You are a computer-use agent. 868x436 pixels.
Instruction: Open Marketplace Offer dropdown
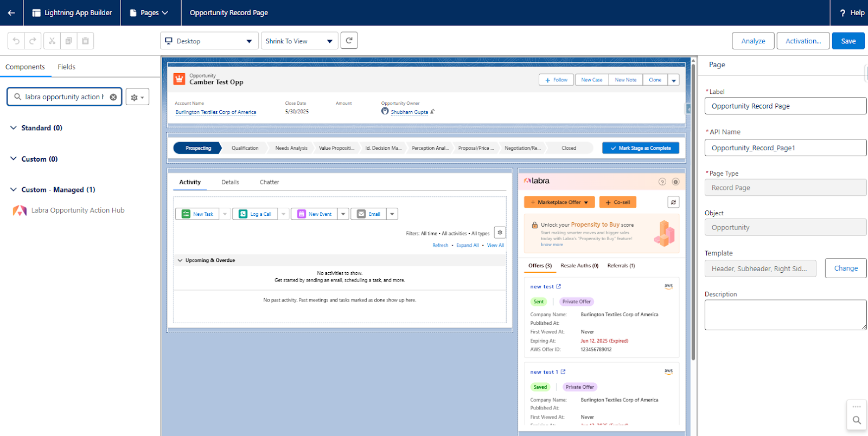(x=559, y=202)
